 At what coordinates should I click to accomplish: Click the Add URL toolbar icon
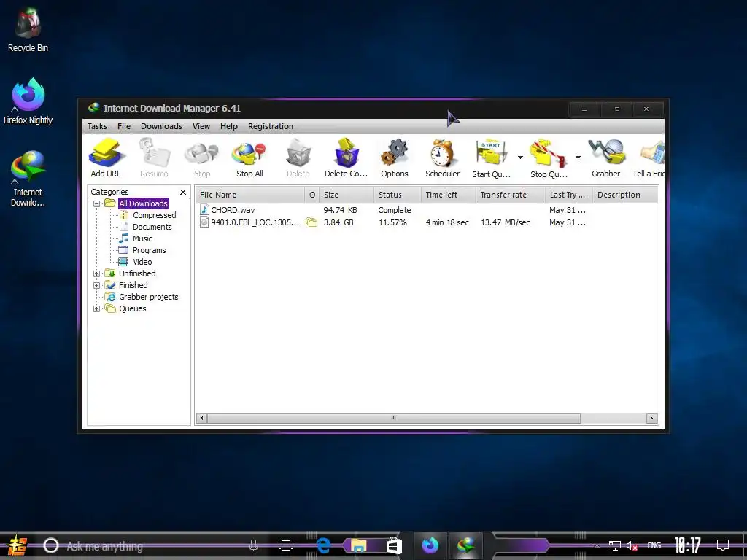pyautogui.click(x=106, y=158)
